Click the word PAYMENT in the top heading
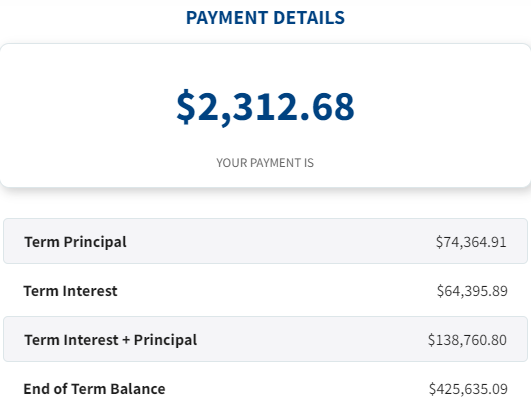Screen dimensions: 531x413 coord(227,18)
